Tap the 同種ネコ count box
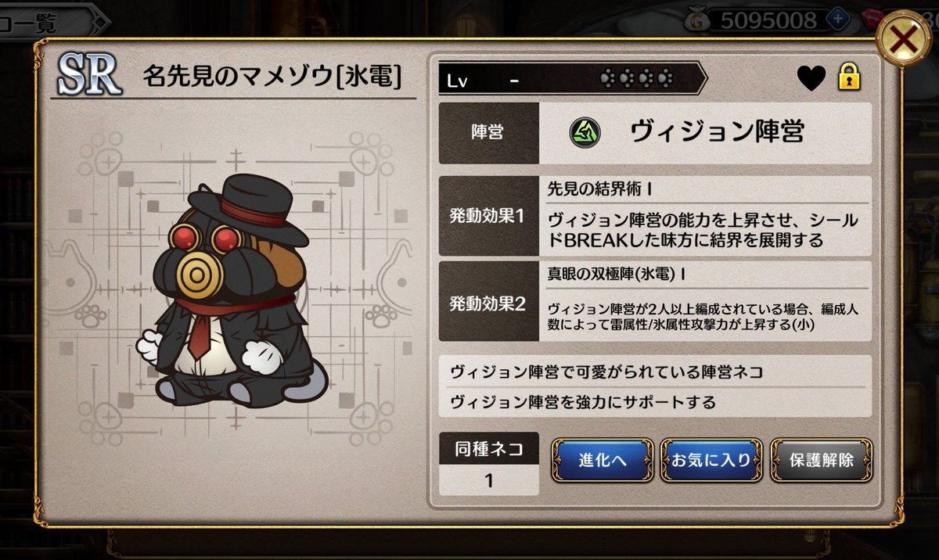 tap(488, 464)
